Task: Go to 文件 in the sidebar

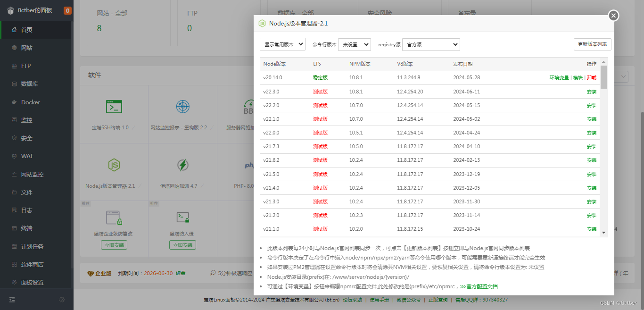Action: coord(27,193)
